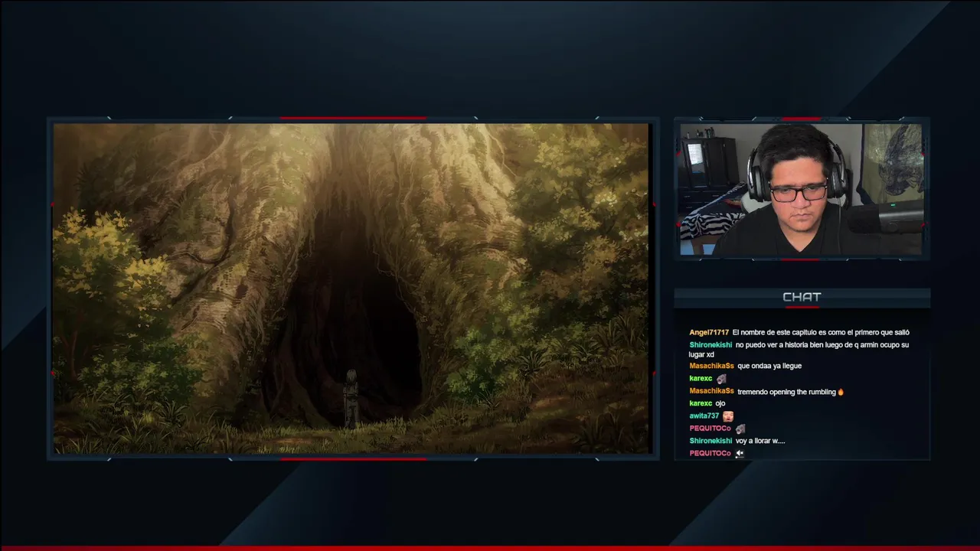Viewport: 980px width, 551px height.
Task: Click the 'ojo' chat message
Action: tap(720, 403)
